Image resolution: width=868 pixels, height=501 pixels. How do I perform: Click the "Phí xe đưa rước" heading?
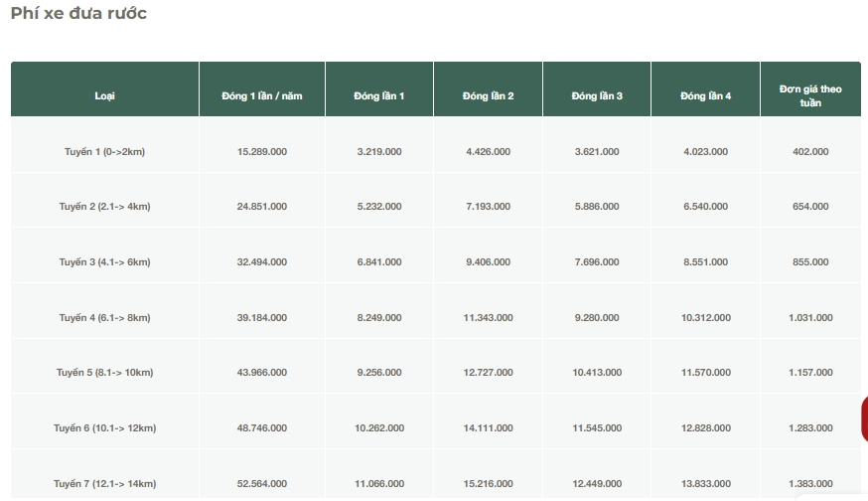coord(78,14)
